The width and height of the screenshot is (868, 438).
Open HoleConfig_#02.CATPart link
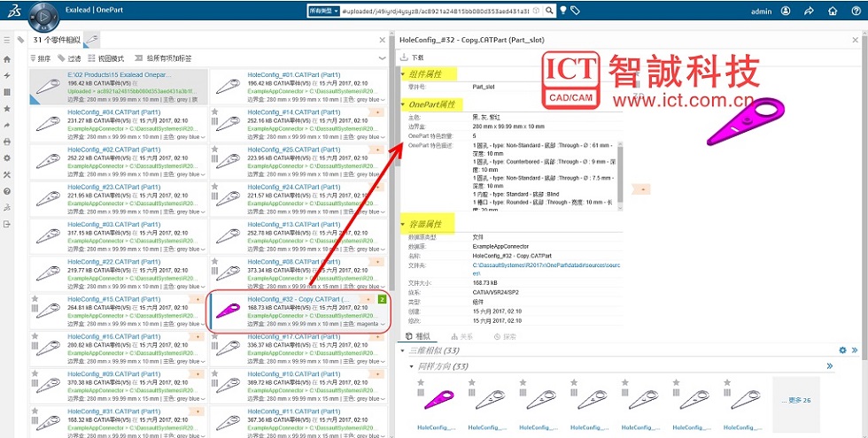pyautogui.click(x=114, y=150)
